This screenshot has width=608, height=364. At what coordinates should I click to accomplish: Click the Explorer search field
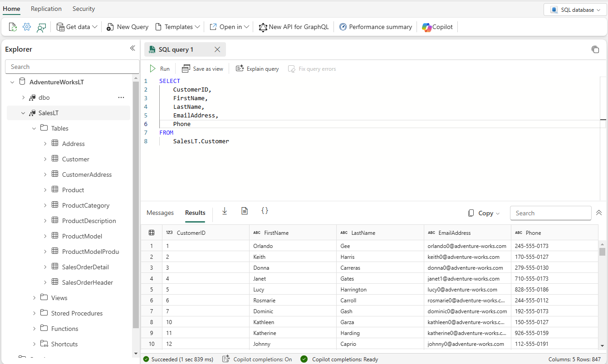[x=72, y=67]
